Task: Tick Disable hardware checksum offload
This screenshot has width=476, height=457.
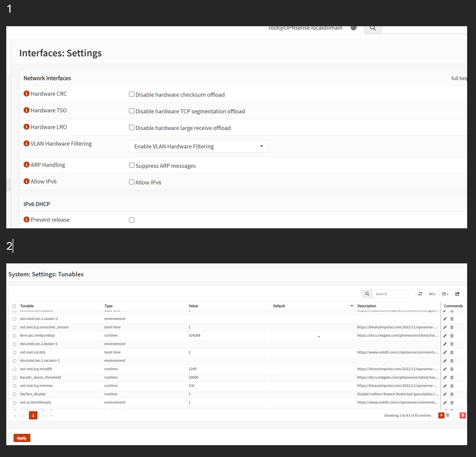Action: (x=131, y=94)
